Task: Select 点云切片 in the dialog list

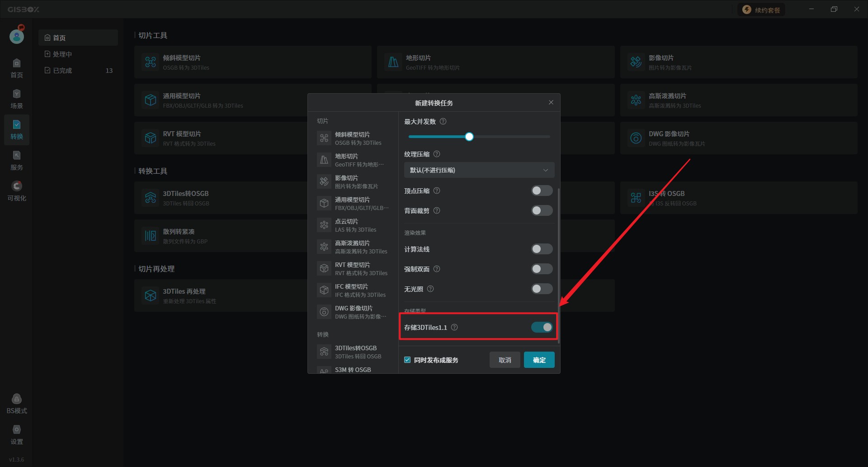Action: [353, 225]
